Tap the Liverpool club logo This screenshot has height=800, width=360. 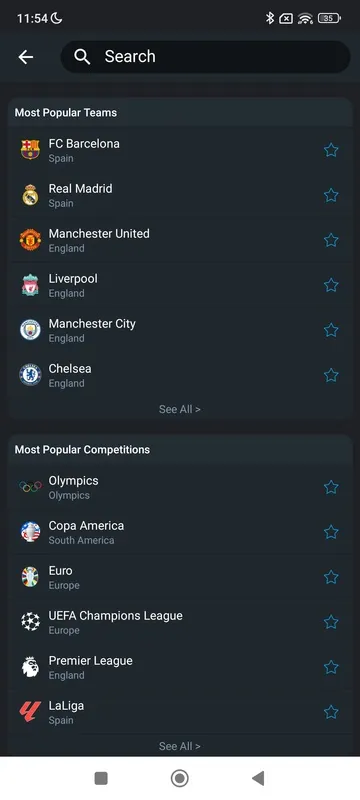30,285
